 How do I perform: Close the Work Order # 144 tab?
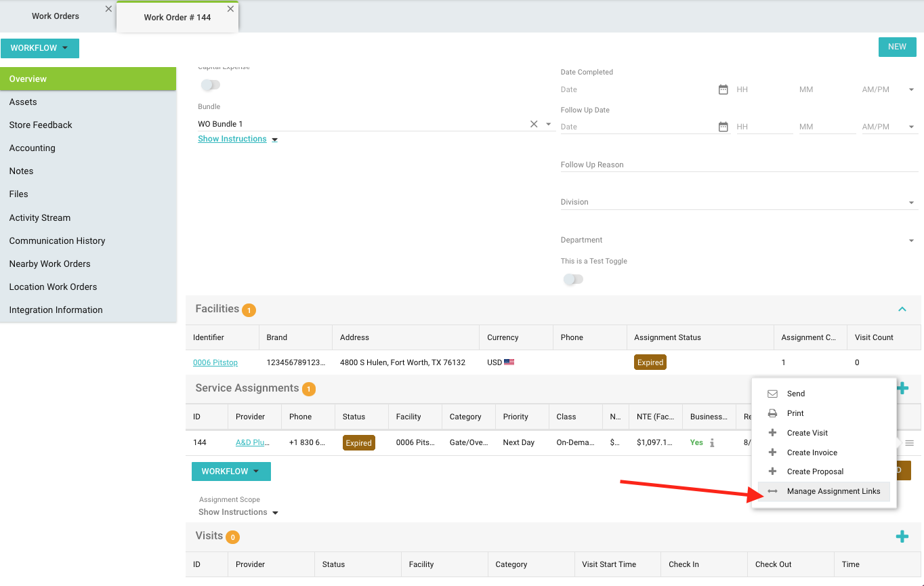[x=230, y=9]
